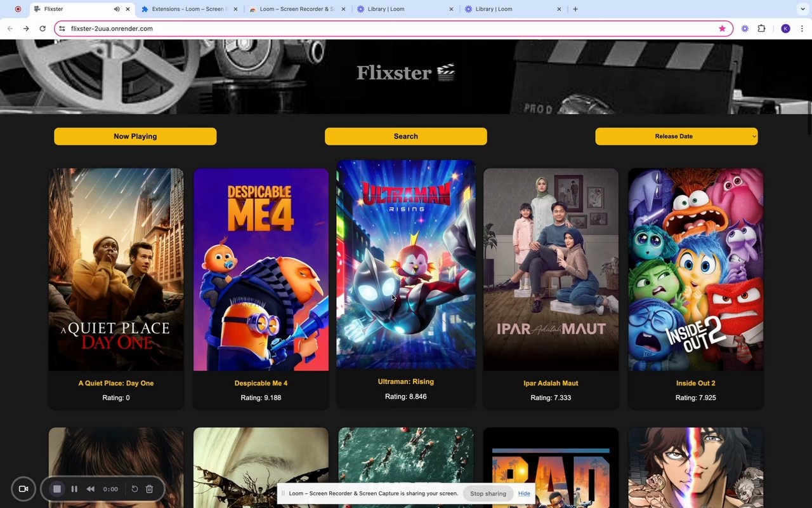Screen dimensions: 812x508
Task: Mute audio on the Flixster tab
Action: click(x=117, y=9)
